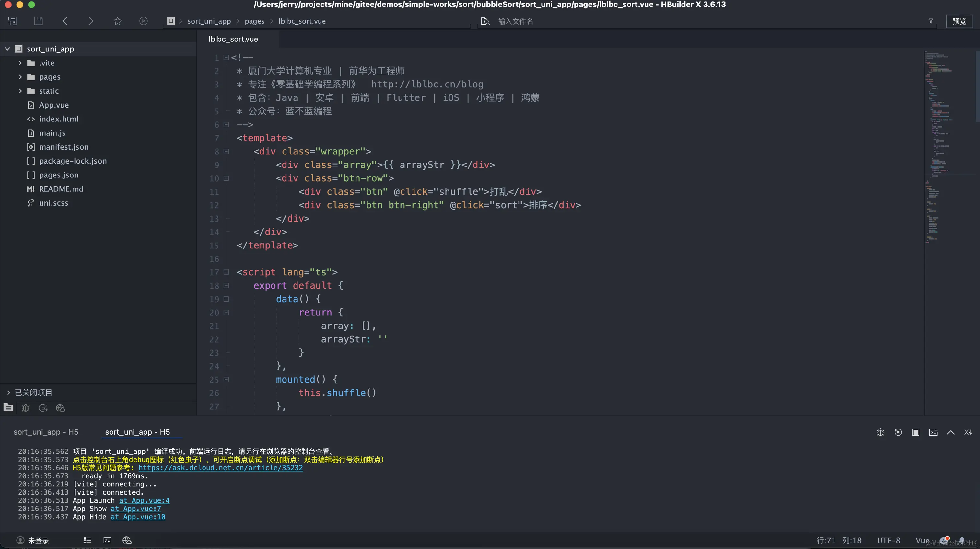Click the notification bell in status bar
This screenshot has height=549, width=980.
[962, 540]
